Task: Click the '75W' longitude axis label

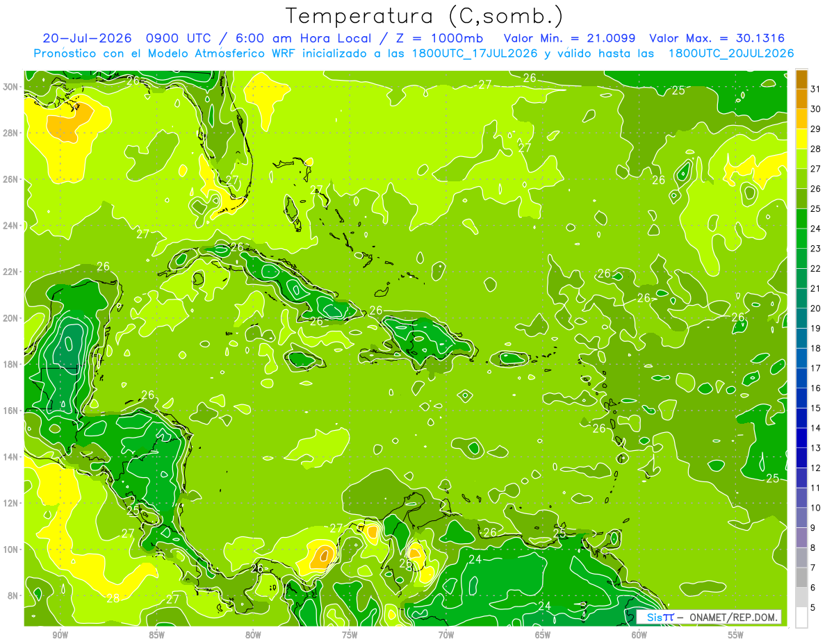Action: [x=350, y=636]
